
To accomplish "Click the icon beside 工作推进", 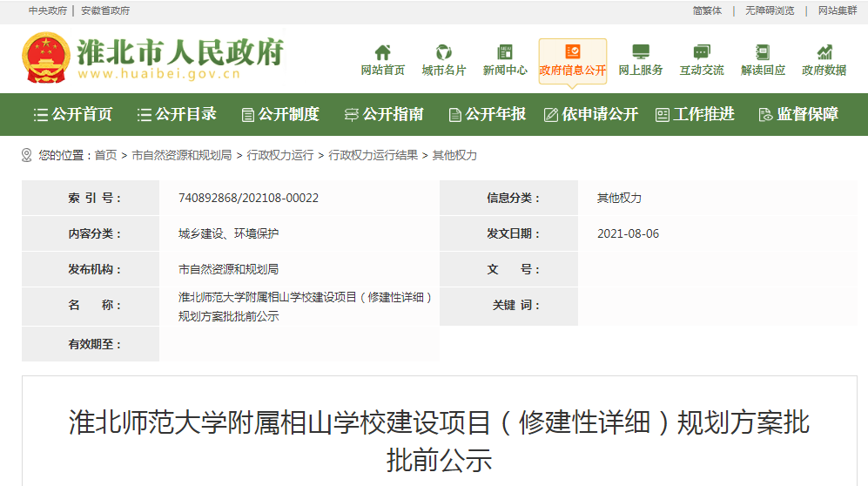I will [662, 115].
